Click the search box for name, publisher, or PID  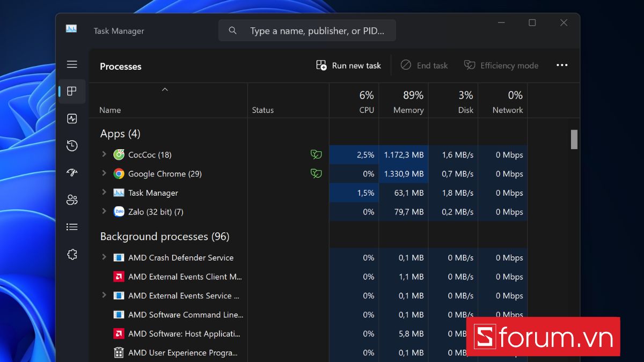307,31
